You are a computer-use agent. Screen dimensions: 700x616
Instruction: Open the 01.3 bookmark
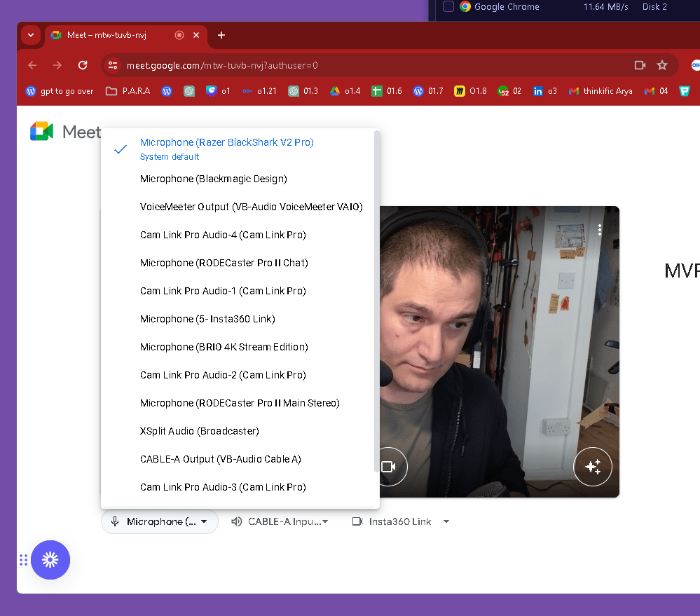[303, 92]
